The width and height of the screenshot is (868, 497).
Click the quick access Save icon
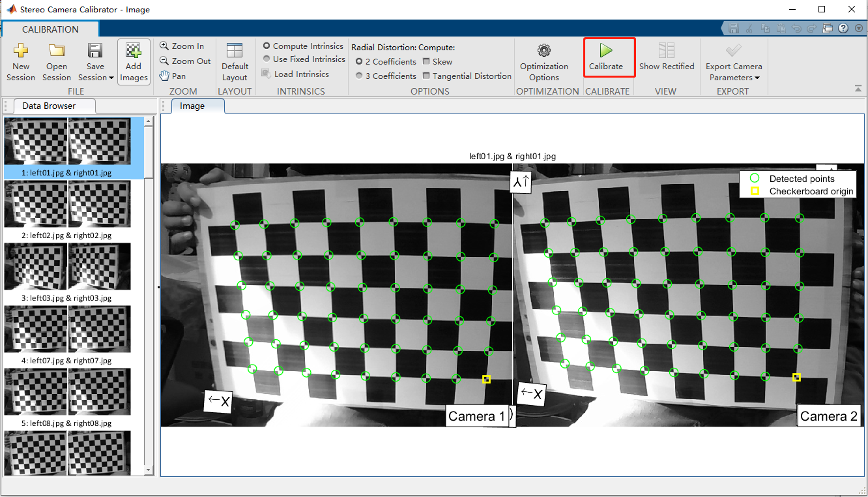coord(734,29)
